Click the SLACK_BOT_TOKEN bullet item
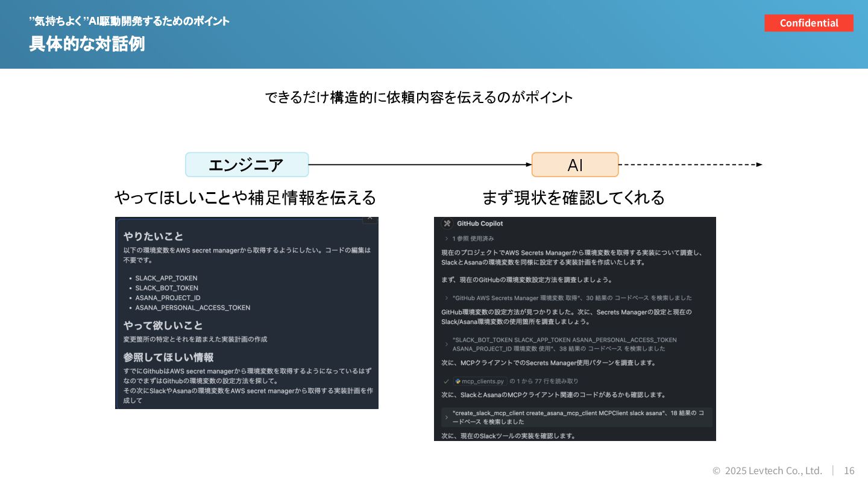 [167, 288]
